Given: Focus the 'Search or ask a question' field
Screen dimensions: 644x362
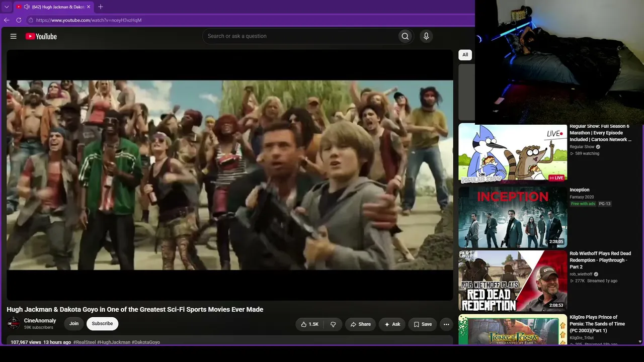Looking at the screenshot, I should click(x=300, y=36).
